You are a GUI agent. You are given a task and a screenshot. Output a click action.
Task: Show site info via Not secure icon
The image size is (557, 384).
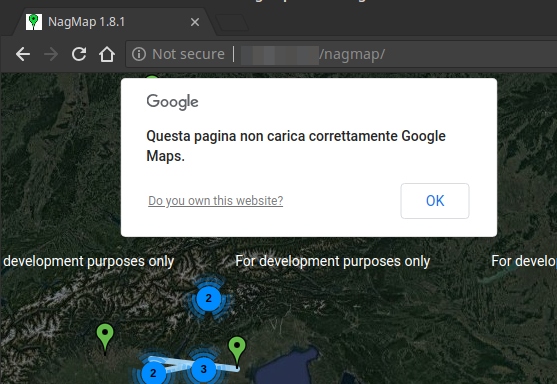click(139, 54)
